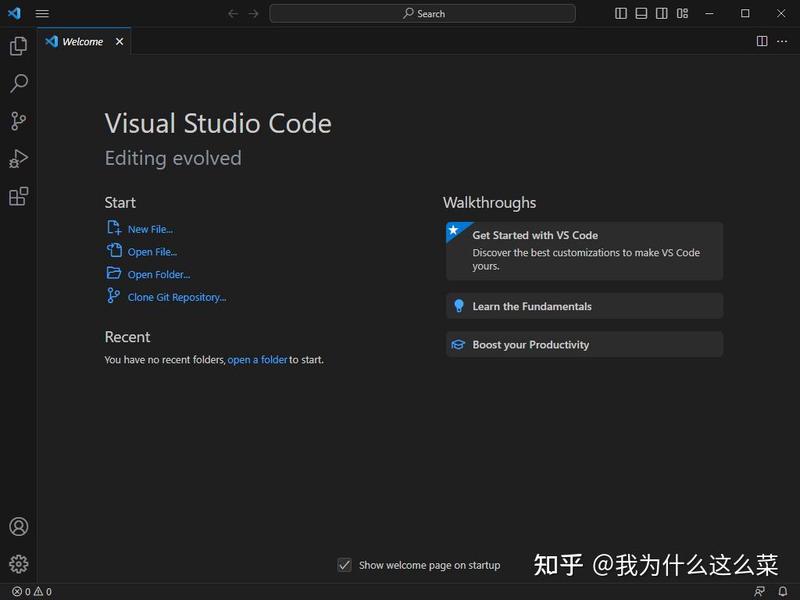Click the feedback icon in status bar
This screenshot has width=800, height=600.
[759, 591]
